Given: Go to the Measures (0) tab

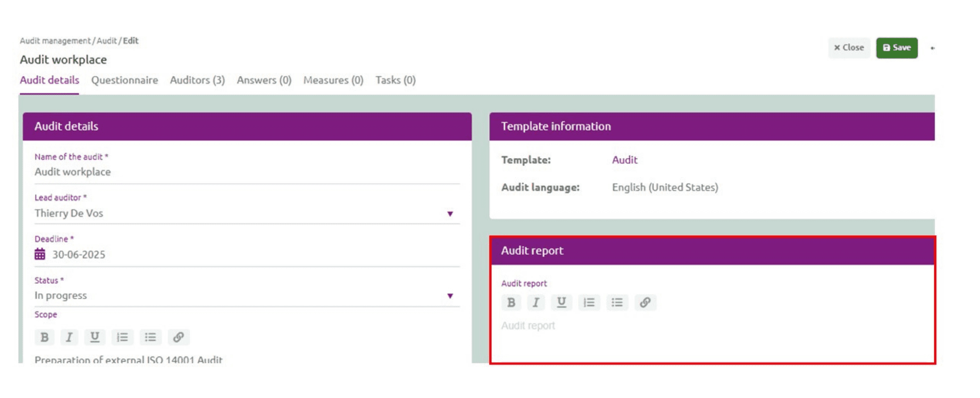Looking at the screenshot, I should pyautogui.click(x=333, y=80).
